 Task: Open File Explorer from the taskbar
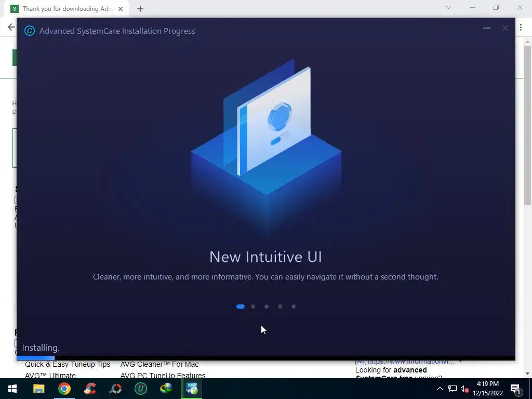point(38,389)
